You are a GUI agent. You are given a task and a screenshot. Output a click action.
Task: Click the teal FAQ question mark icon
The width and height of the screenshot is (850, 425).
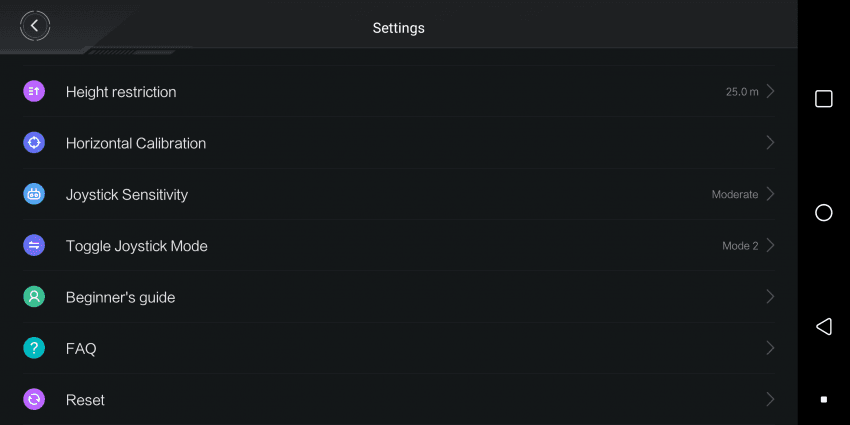[34, 348]
